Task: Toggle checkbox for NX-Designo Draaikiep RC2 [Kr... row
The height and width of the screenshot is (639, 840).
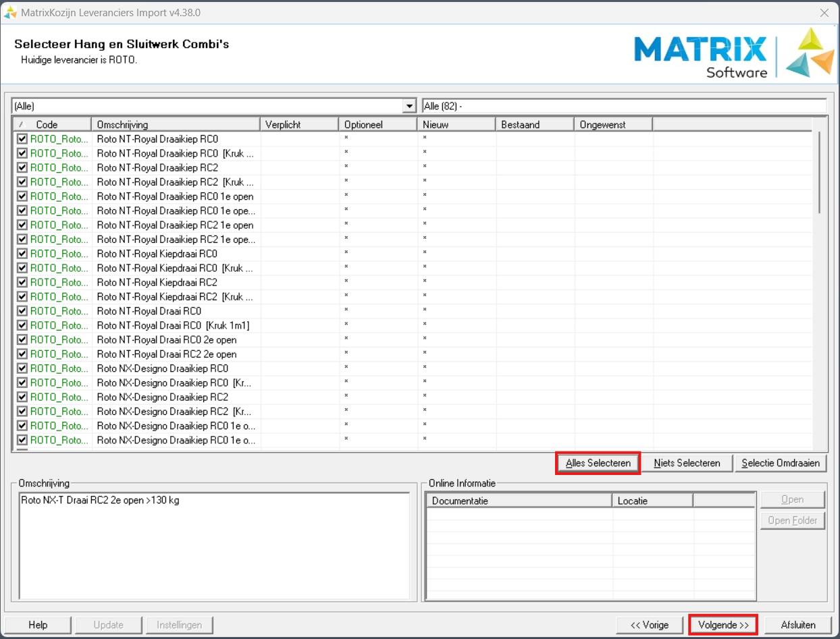Action: (x=22, y=412)
